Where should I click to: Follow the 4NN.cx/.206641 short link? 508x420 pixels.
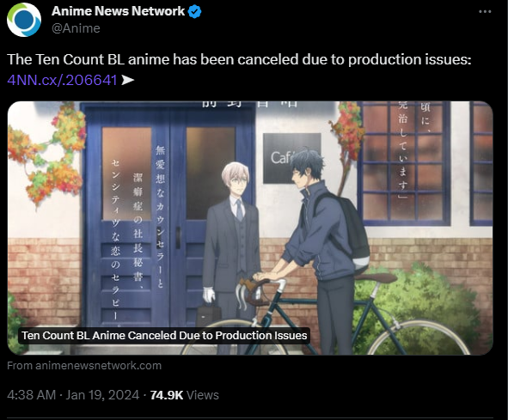point(62,80)
